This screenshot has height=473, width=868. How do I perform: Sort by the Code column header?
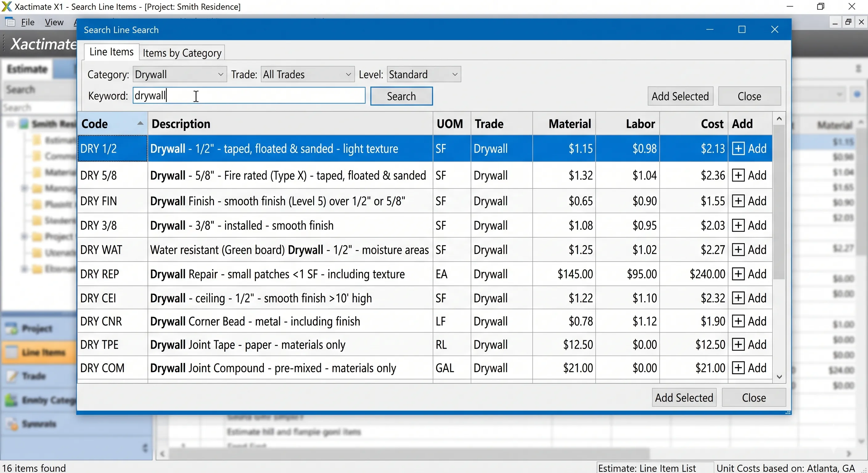[112, 124]
